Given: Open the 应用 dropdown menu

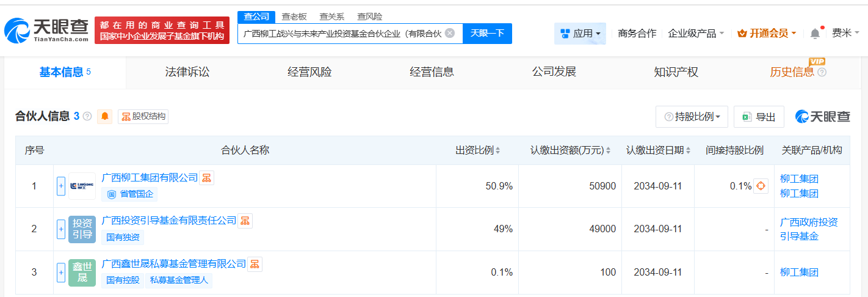Looking at the screenshot, I should point(580,34).
